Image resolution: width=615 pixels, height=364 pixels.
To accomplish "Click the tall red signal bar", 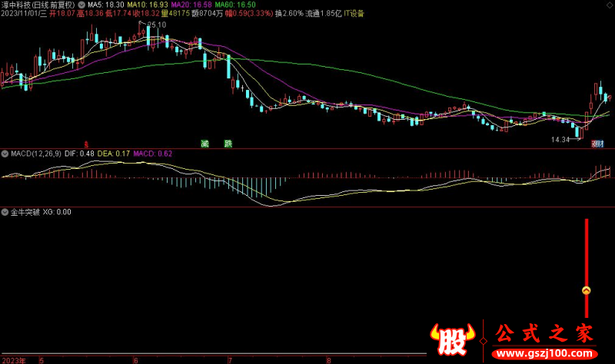I will tap(587, 253).
